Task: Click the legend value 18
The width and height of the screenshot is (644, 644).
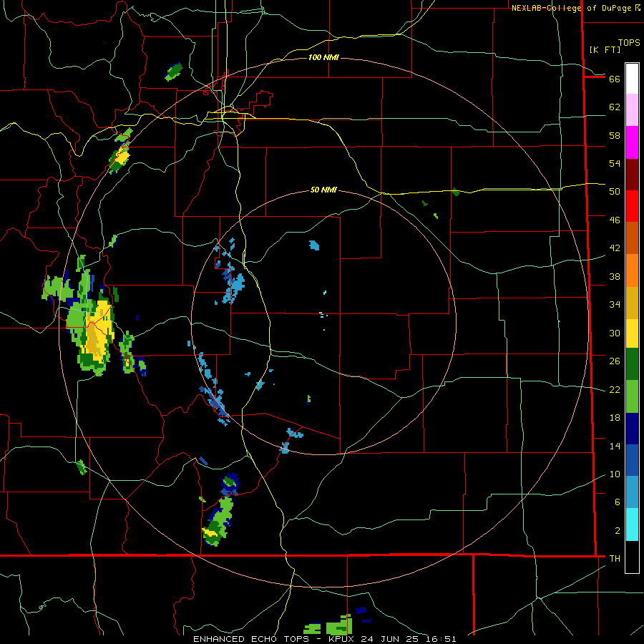Action: 615,418
